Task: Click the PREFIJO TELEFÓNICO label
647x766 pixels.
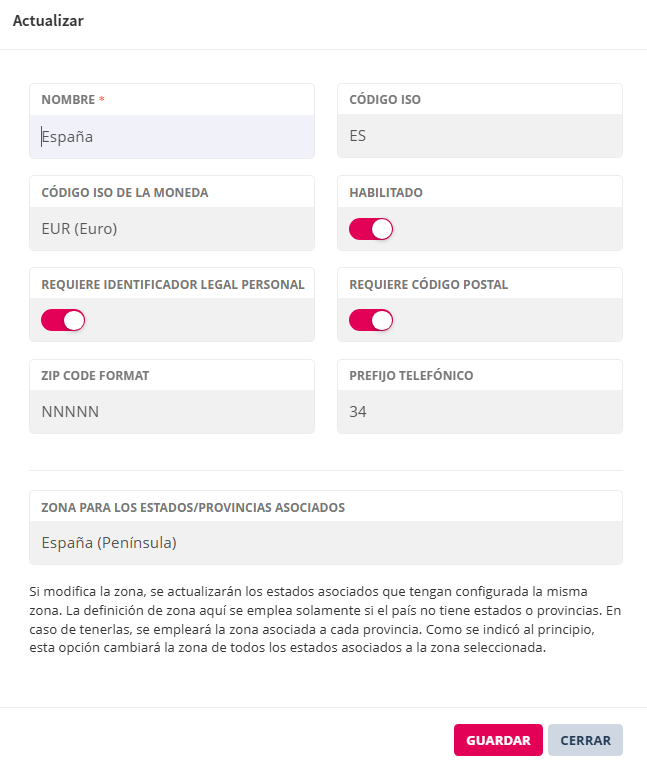Action: point(411,376)
